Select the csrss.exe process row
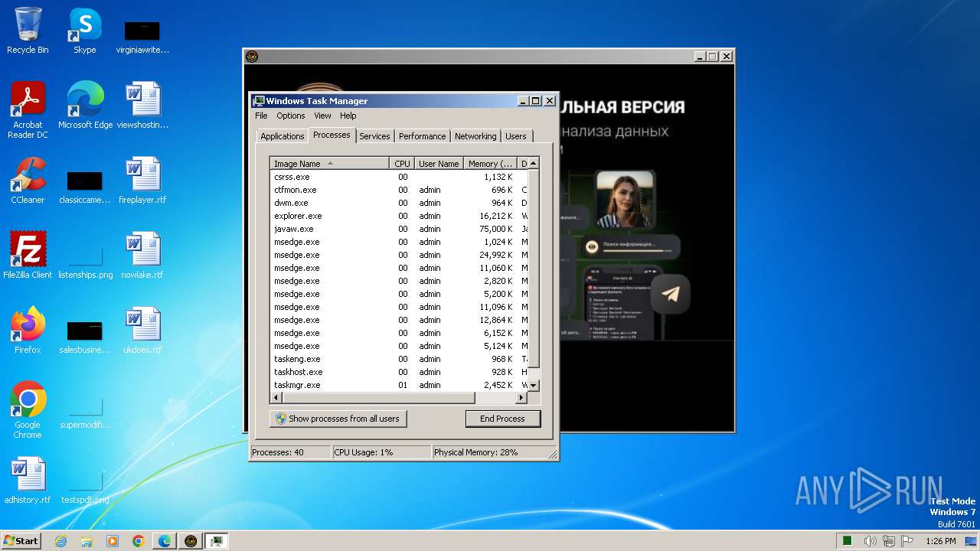Image resolution: width=980 pixels, height=551 pixels. (399, 177)
